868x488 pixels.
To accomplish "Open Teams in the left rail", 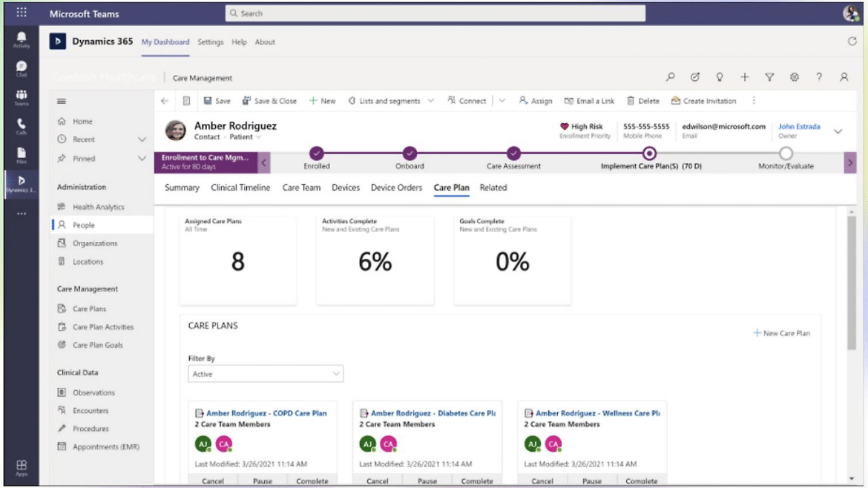I will pyautogui.click(x=22, y=97).
